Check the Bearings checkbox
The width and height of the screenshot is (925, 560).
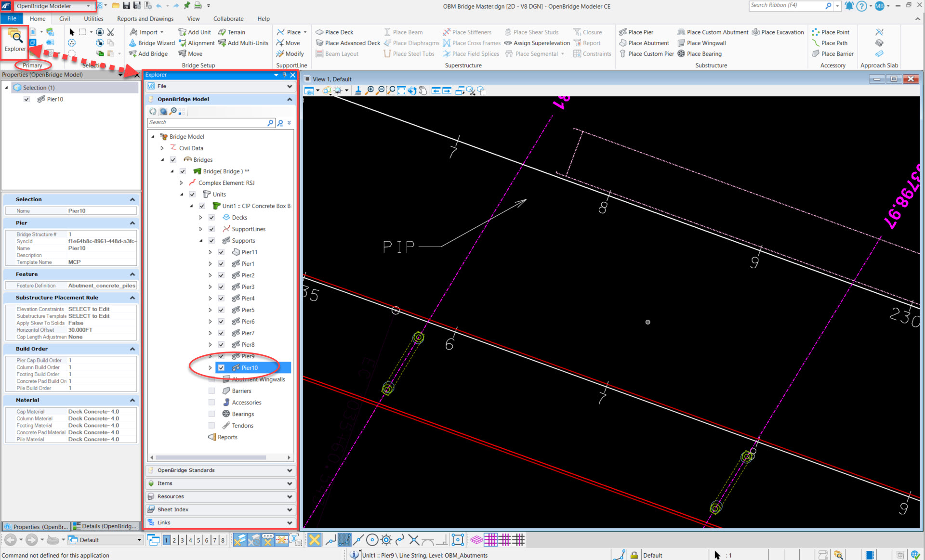(x=211, y=414)
